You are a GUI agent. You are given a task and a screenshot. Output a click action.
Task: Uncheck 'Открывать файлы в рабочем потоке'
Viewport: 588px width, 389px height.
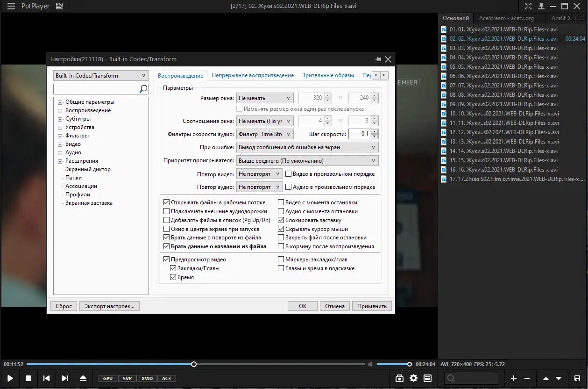pyautogui.click(x=167, y=202)
